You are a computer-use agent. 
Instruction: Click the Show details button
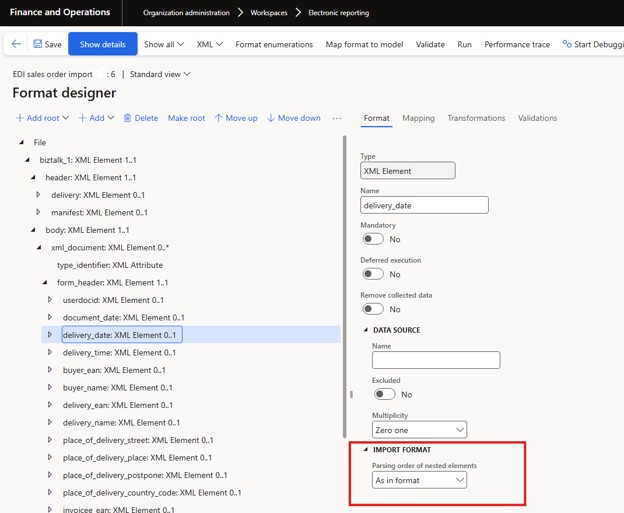point(103,44)
